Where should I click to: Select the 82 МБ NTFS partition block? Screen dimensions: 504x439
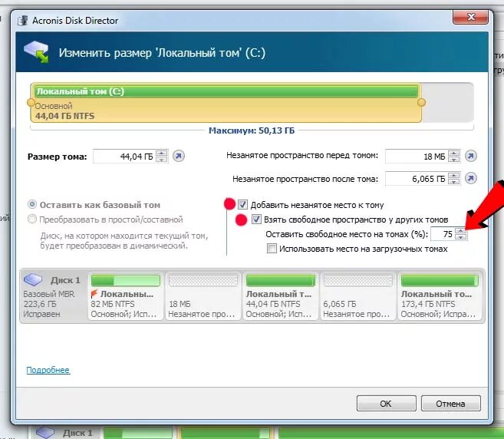point(125,296)
